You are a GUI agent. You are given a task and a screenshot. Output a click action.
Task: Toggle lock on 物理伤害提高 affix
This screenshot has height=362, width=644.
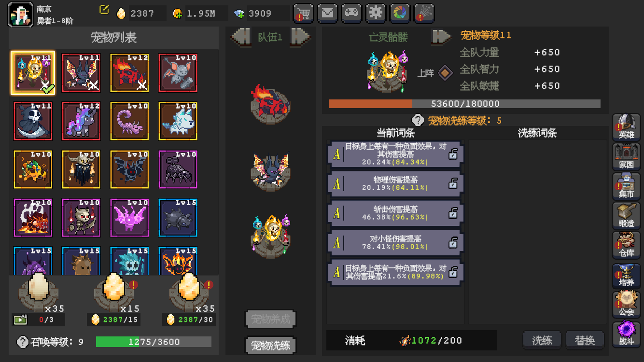point(453,184)
